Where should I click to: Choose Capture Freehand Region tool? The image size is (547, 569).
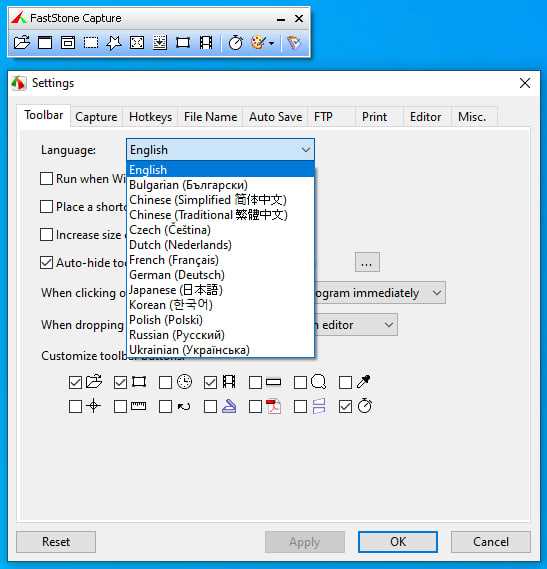click(x=114, y=43)
